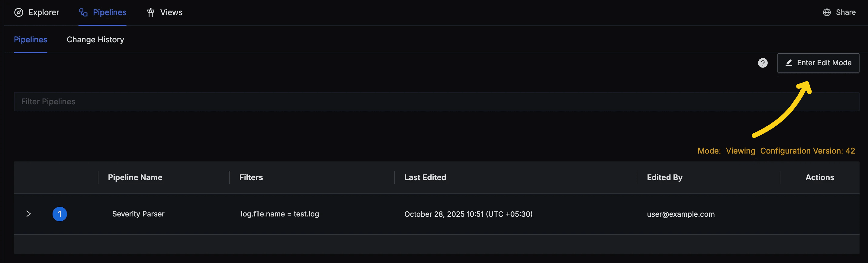Click the filter text log.file.name = test.log
This screenshot has height=263, width=868.
[x=280, y=214]
